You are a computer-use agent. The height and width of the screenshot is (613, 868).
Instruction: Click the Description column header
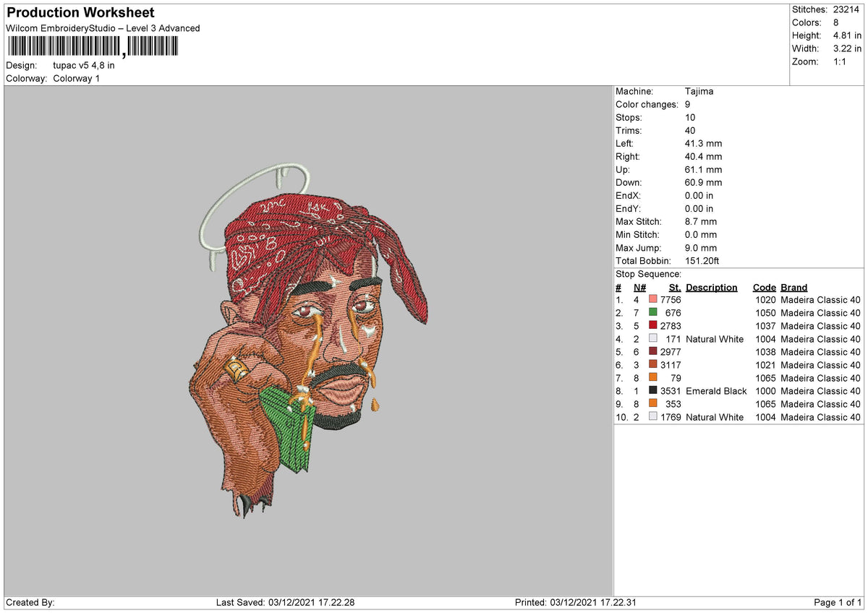[x=712, y=287]
